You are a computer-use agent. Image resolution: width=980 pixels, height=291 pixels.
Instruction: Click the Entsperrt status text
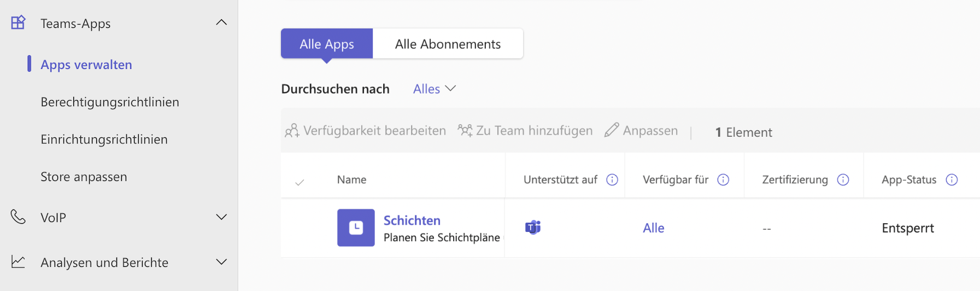(908, 228)
